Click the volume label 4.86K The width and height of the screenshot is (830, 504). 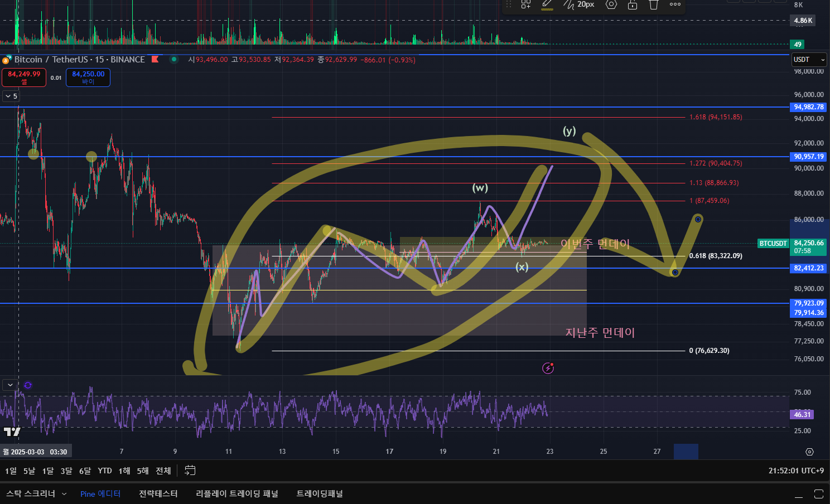coord(803,21)
